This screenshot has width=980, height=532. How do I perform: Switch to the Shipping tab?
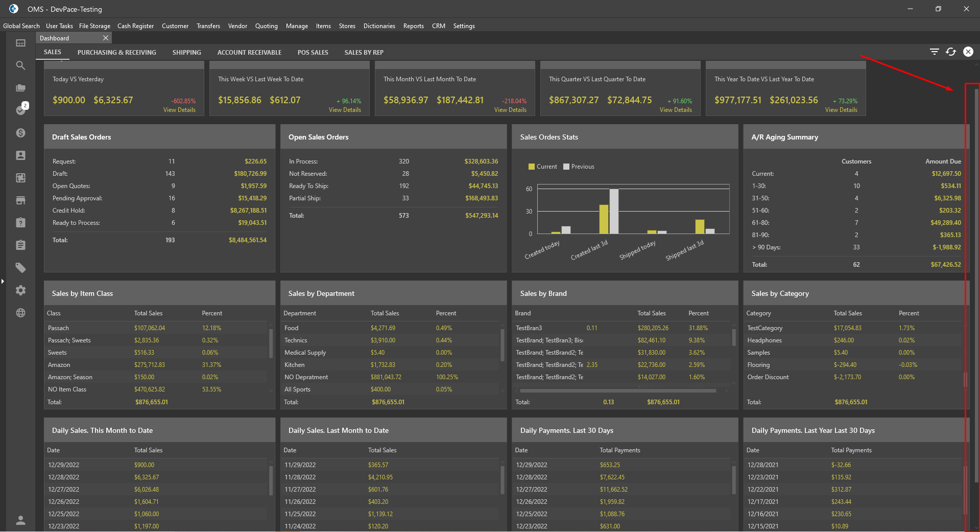pos(187,52)
